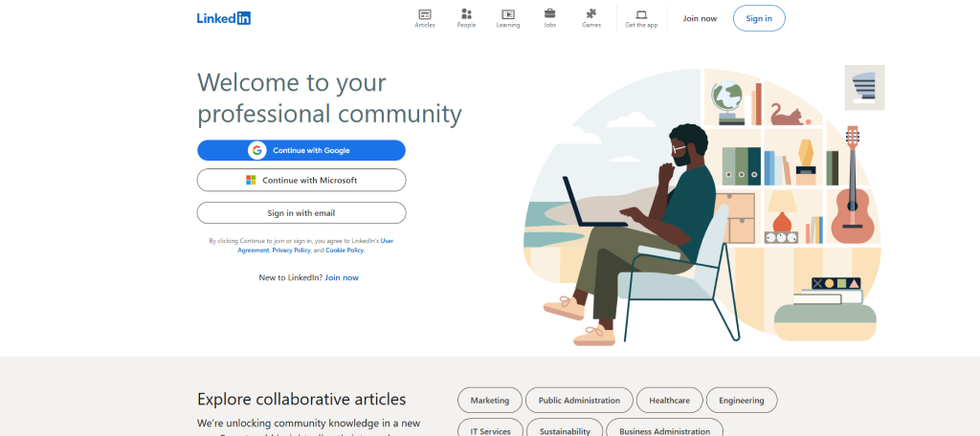Click the Sign in header button
This screenshot has width=980, height=436.
759,18
